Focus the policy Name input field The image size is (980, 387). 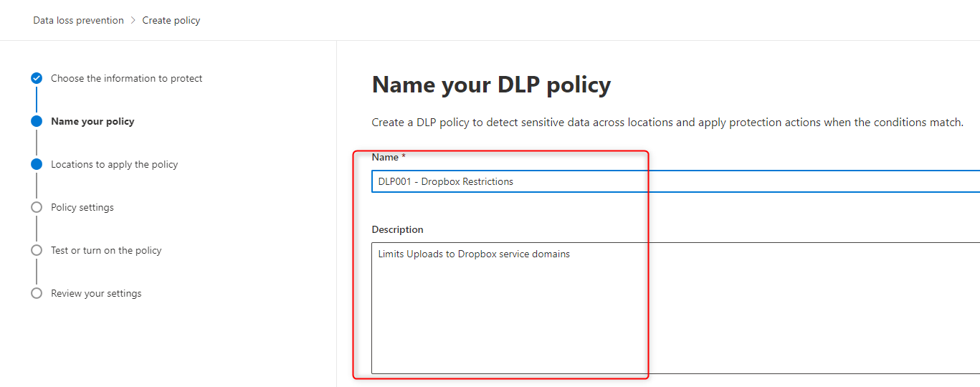coord(674,181)
